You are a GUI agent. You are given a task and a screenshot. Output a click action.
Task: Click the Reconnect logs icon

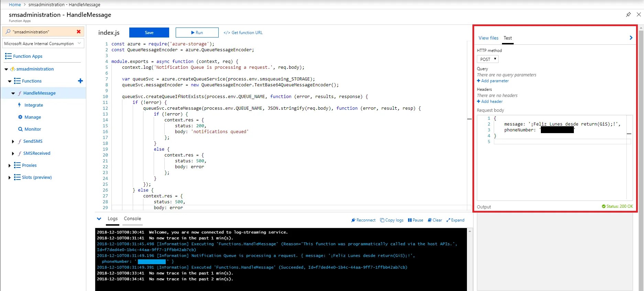click(x=353, y=220)
